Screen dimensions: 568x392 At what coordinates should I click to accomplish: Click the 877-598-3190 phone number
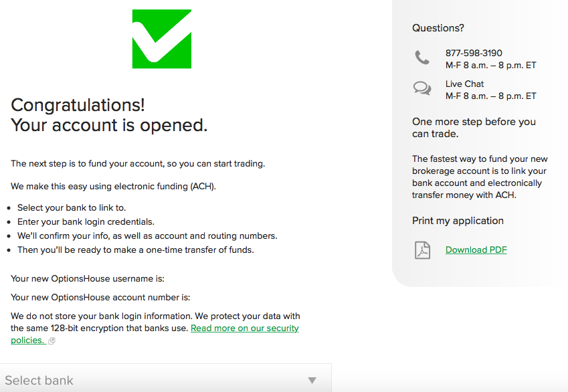point(474,54)
